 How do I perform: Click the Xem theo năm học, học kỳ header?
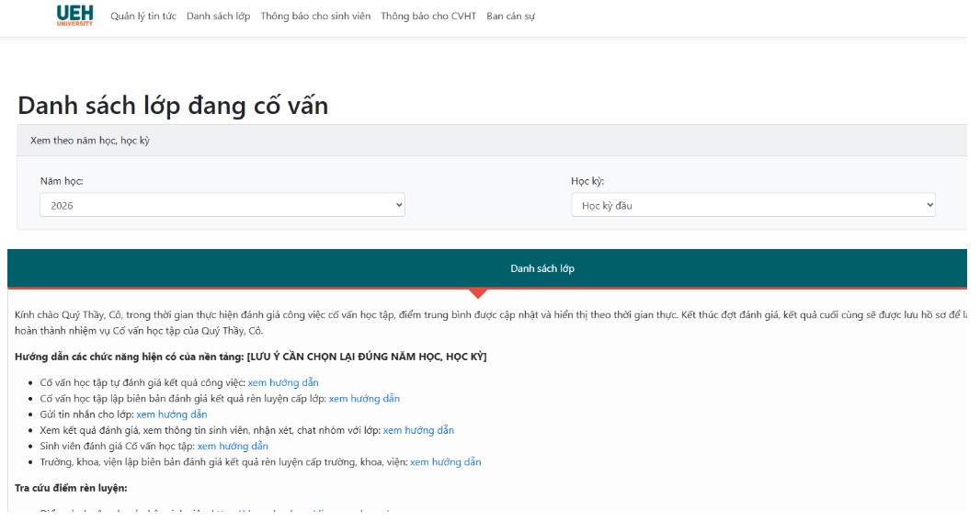[90, 141]
